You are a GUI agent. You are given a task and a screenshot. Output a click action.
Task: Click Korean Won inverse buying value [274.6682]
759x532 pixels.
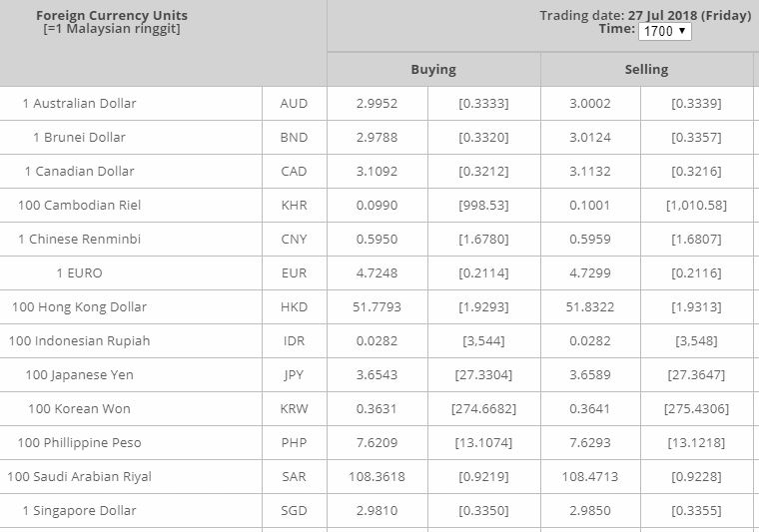click(x=483, y=408)
